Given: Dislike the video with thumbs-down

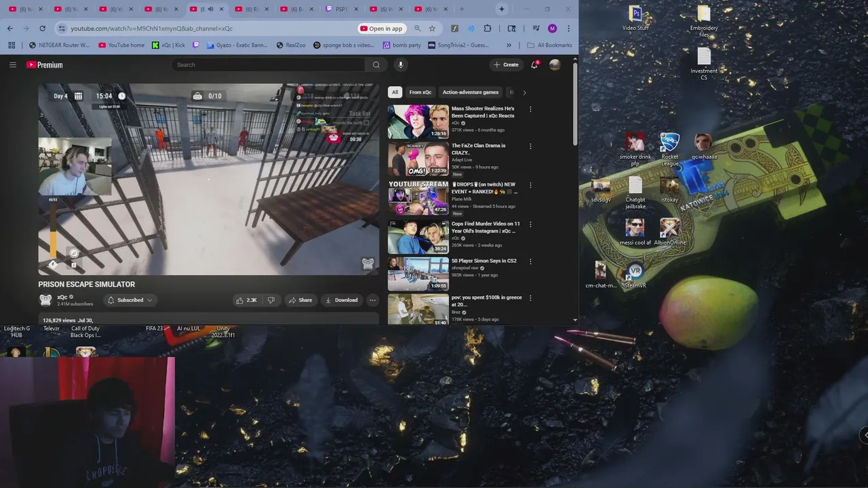Looking at the screenshot, I should [271, 300].
